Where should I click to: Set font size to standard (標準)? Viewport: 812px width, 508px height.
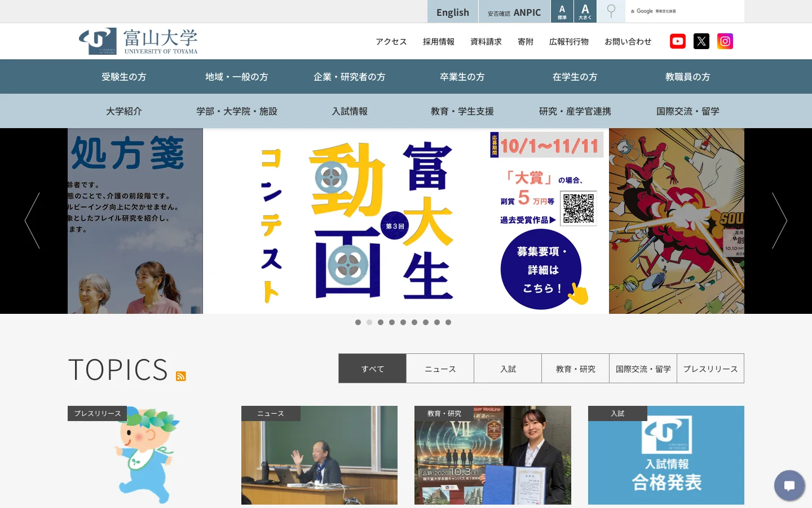(x=562, y=11)
